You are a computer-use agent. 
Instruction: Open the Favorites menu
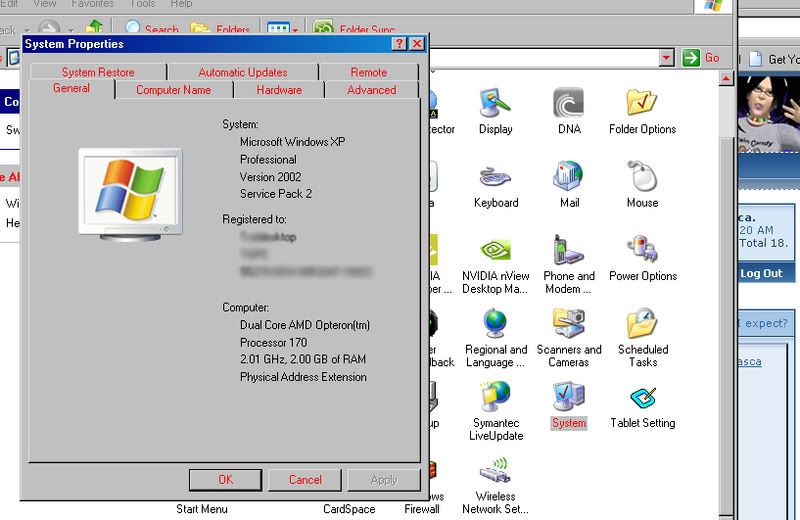pyautogui.click(x=92, y=4)
